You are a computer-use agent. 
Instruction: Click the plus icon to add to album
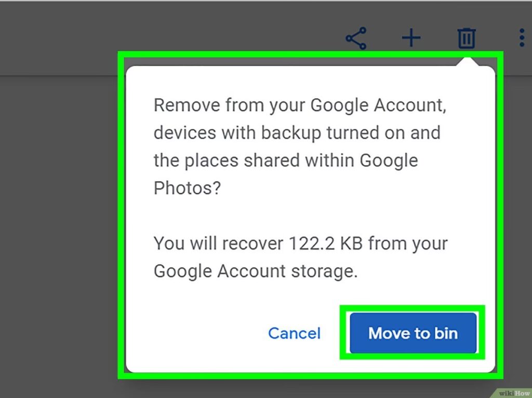pyautogui.click(x=411, y=38)
